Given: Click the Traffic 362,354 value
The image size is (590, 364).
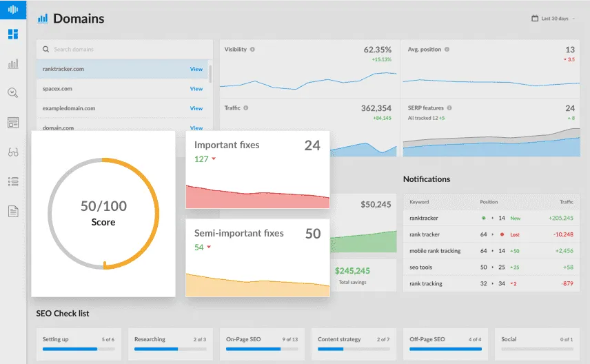Looking at the screenshot, I should click(376, 108).
